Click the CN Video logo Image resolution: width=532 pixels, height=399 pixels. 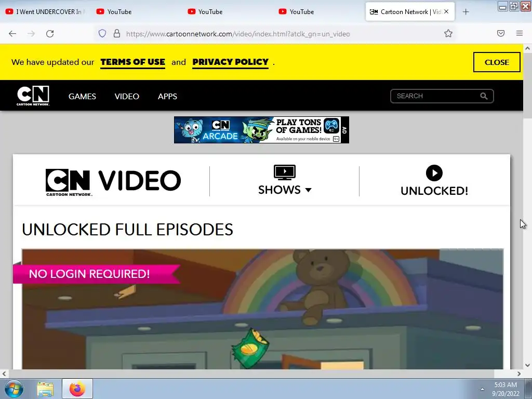coord(113,181)
